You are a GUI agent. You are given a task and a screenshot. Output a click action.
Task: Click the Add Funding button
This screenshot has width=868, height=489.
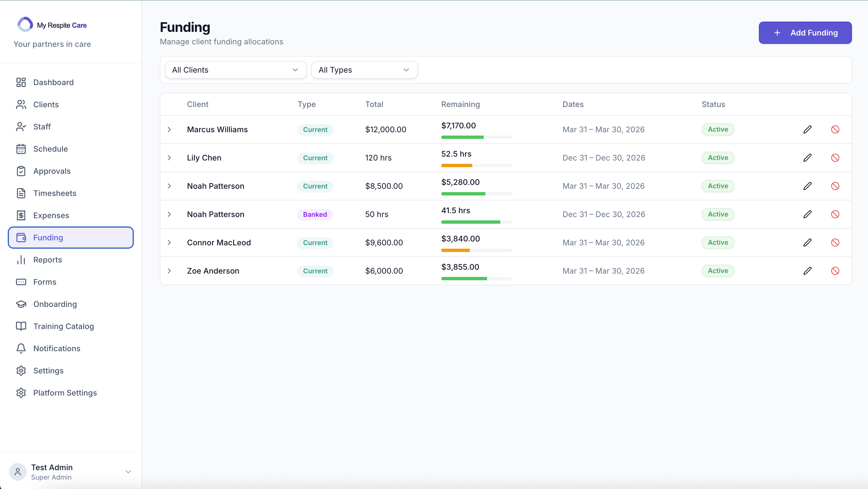805,33
